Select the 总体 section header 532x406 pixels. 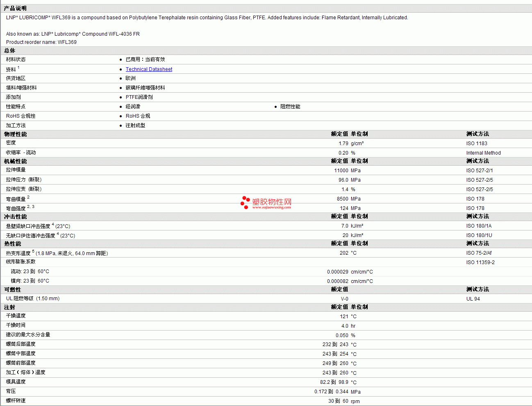pyautogui.click(x=10, y=51)
